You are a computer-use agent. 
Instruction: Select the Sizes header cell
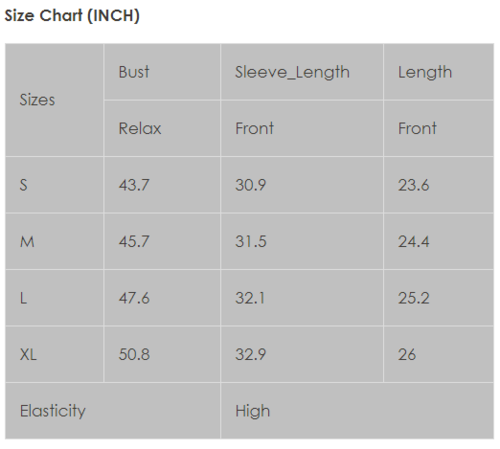pyautogui.click(x=54, y=100)
